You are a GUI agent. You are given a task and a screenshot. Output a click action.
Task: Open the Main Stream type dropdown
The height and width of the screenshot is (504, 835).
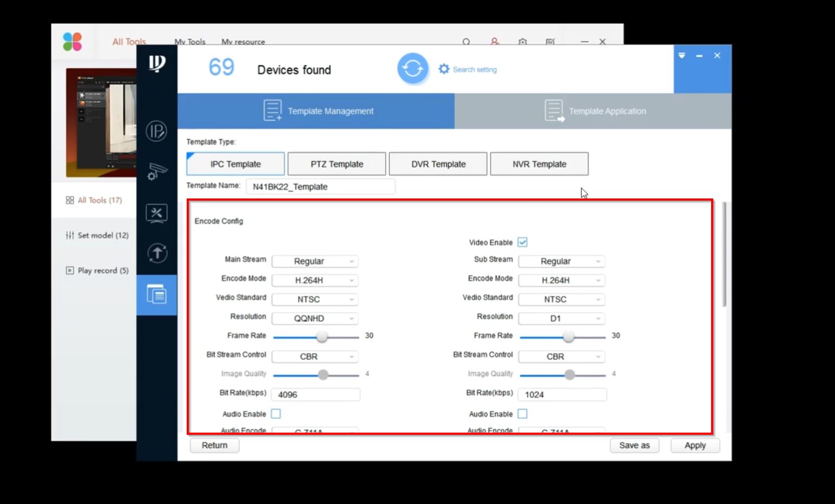pos(315,261)
